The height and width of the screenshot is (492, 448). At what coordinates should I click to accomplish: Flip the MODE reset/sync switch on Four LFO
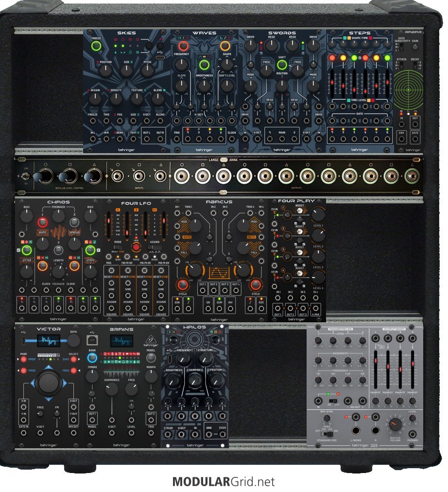[x=117, y=247]
